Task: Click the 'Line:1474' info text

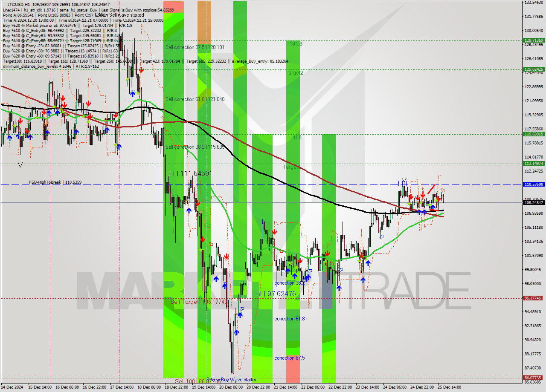Action: tap(11, 10)
